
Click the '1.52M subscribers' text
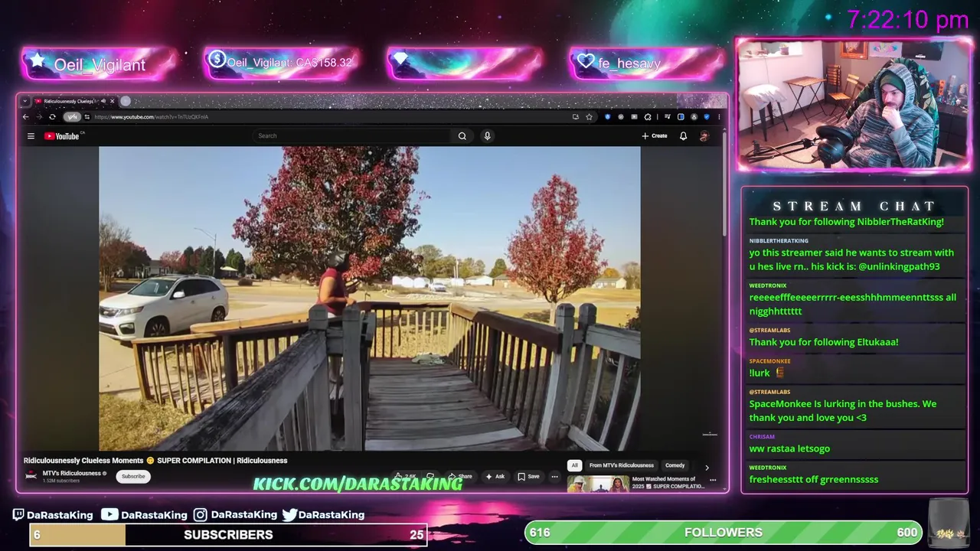click(61, 481)
